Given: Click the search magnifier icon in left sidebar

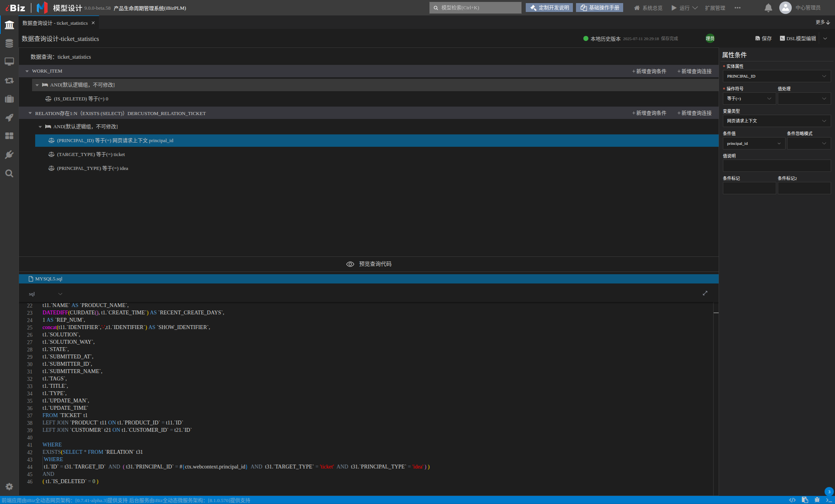Looking at the screenshot, I should point(9,173).
